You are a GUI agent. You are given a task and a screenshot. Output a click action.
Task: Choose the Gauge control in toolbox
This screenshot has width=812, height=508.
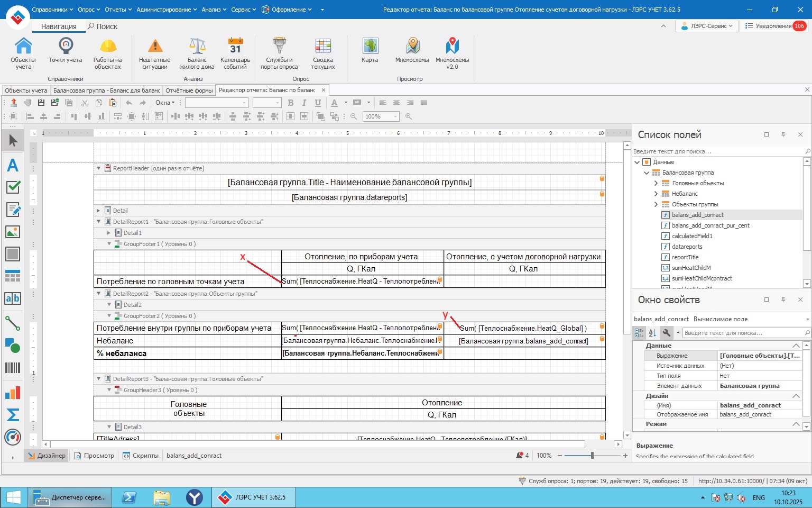tap(13, 437)
